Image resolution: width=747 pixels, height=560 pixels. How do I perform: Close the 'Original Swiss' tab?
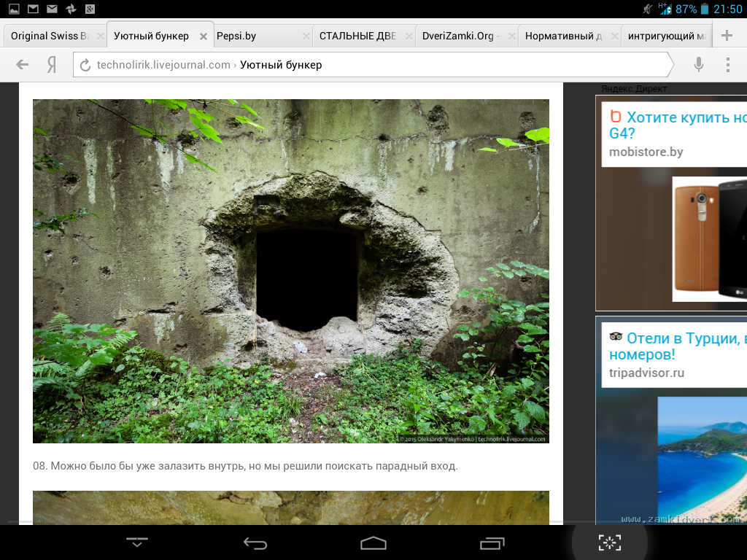click(100, 36)
